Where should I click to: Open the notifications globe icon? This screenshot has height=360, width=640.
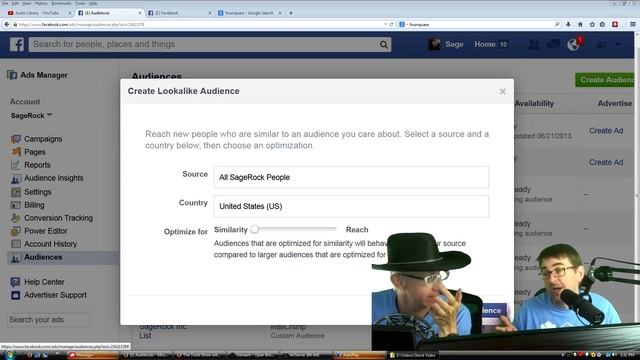tap(573, 44)
